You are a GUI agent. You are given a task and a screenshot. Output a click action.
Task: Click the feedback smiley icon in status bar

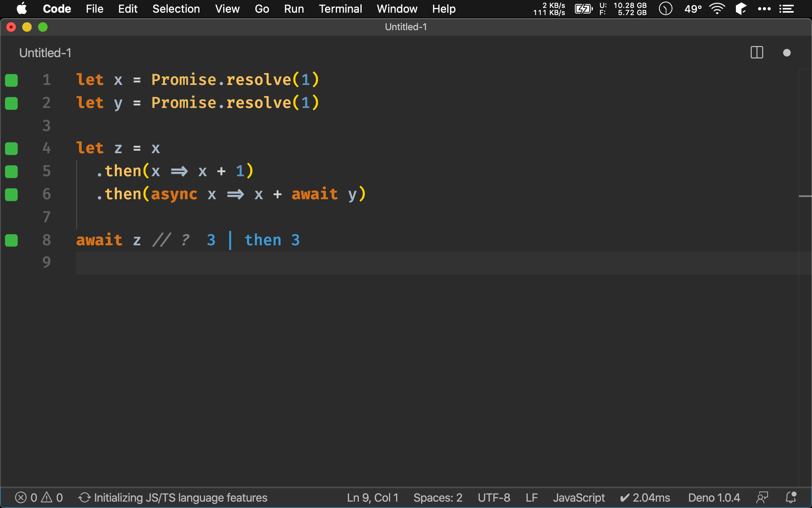762,497
